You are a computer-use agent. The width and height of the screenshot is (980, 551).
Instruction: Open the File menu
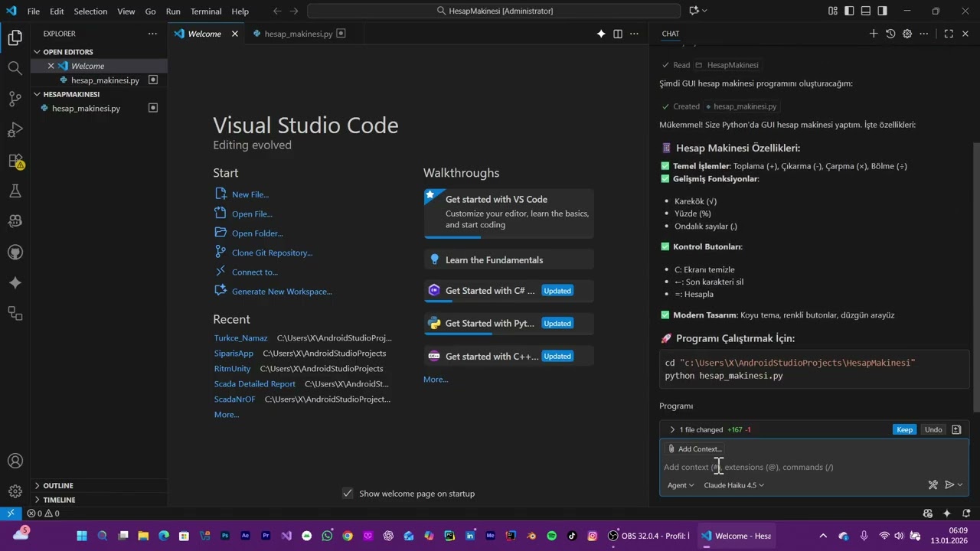pos(34,11)
